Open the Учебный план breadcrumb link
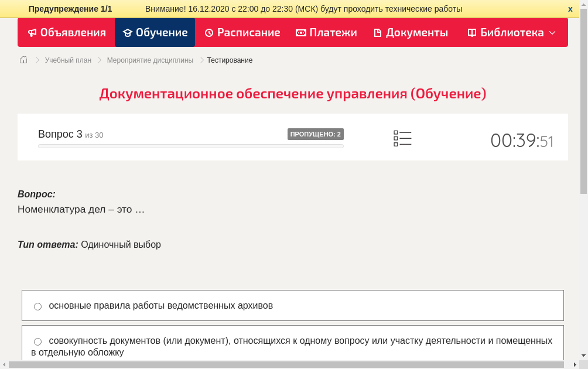588x369 pixels. [x=69, y=60]
